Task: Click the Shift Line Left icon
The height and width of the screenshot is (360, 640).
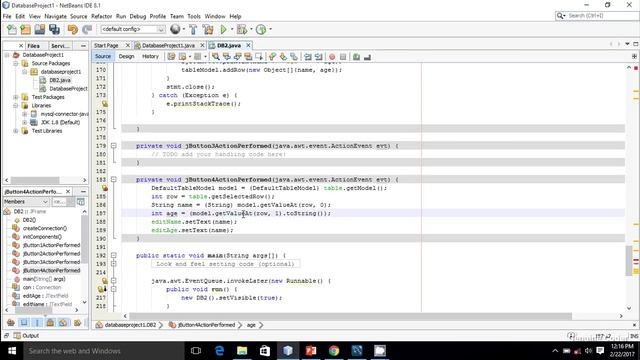Action: (308, 57)
